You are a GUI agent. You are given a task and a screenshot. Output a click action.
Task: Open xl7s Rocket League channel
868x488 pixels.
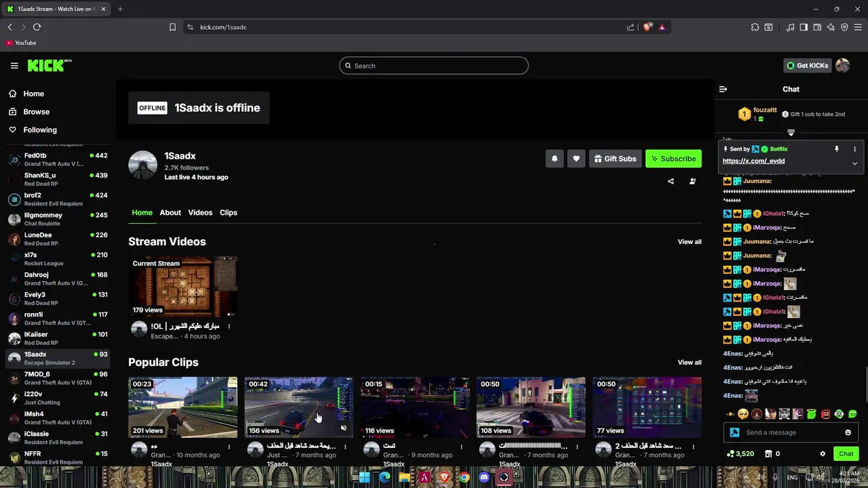58,259
